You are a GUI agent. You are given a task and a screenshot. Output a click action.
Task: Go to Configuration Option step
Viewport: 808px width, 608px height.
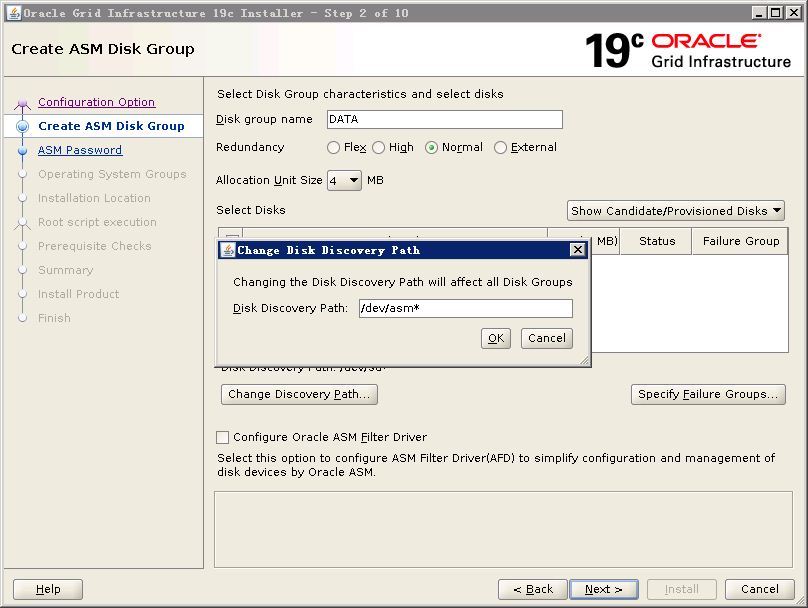point(96,102)
